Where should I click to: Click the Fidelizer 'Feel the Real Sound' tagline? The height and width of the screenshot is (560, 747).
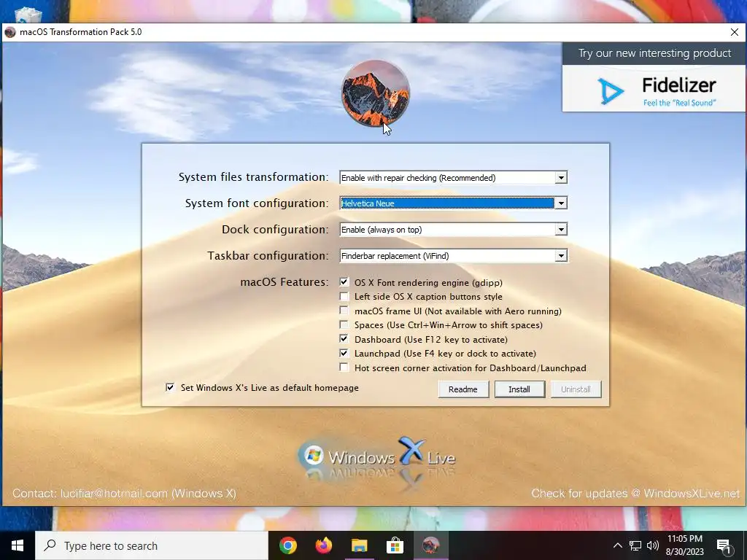(679, 103)
